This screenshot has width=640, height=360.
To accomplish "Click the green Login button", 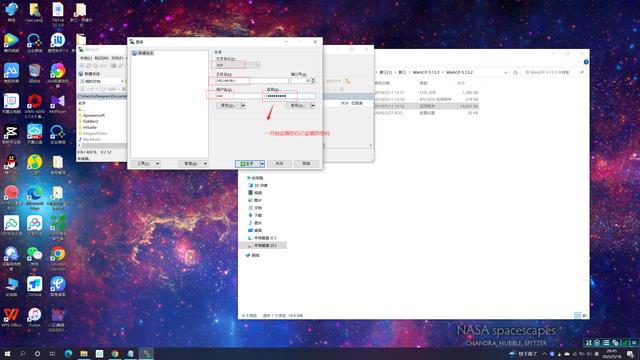I will [248, 164].
